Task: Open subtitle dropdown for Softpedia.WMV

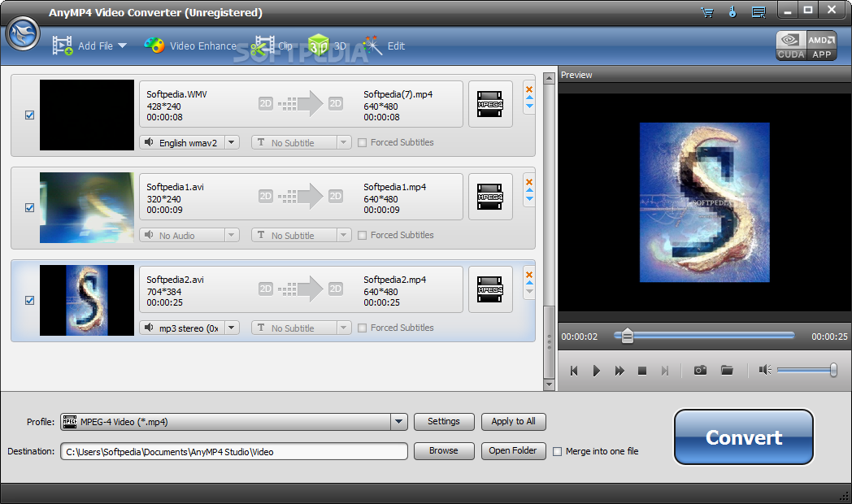Action: [x=343, y=142]
